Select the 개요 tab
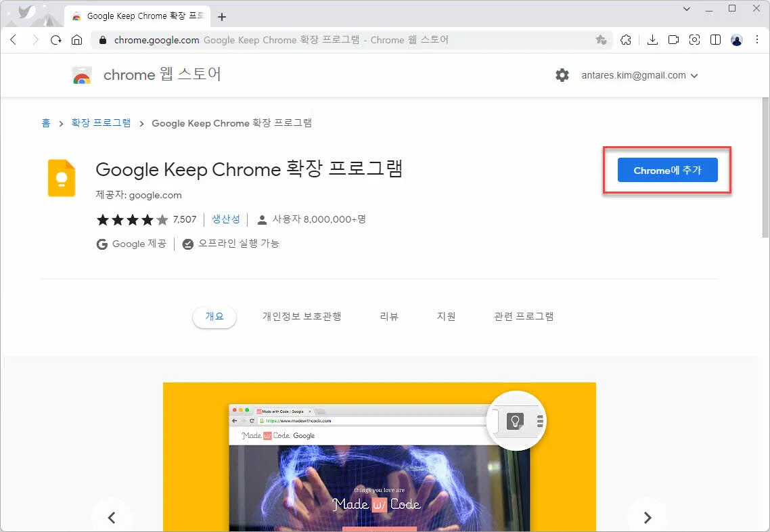Viewport: 770px width, 532px height. pos(214,316)
